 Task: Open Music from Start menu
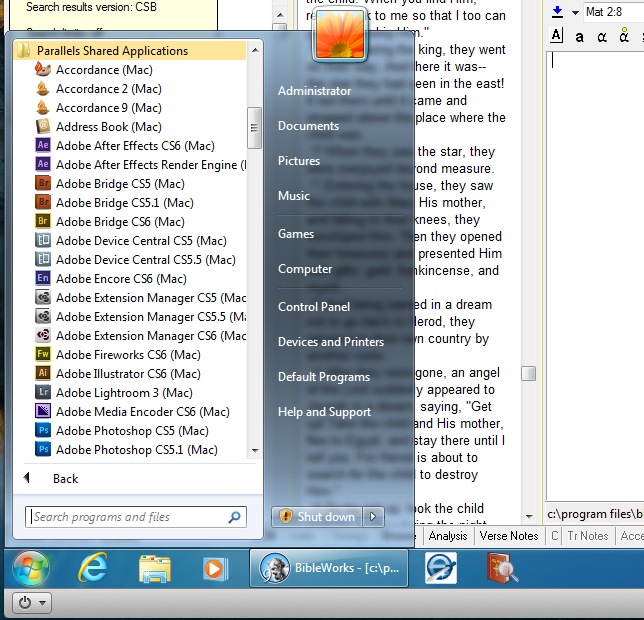[x=294, y=195]
